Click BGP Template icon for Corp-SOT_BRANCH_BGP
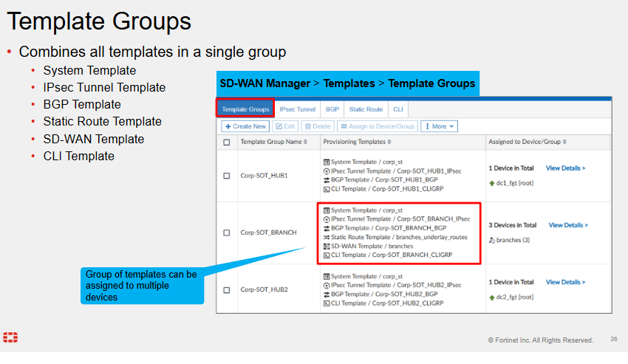The height and width of the screenshot is (364, 628). point(327,228)
